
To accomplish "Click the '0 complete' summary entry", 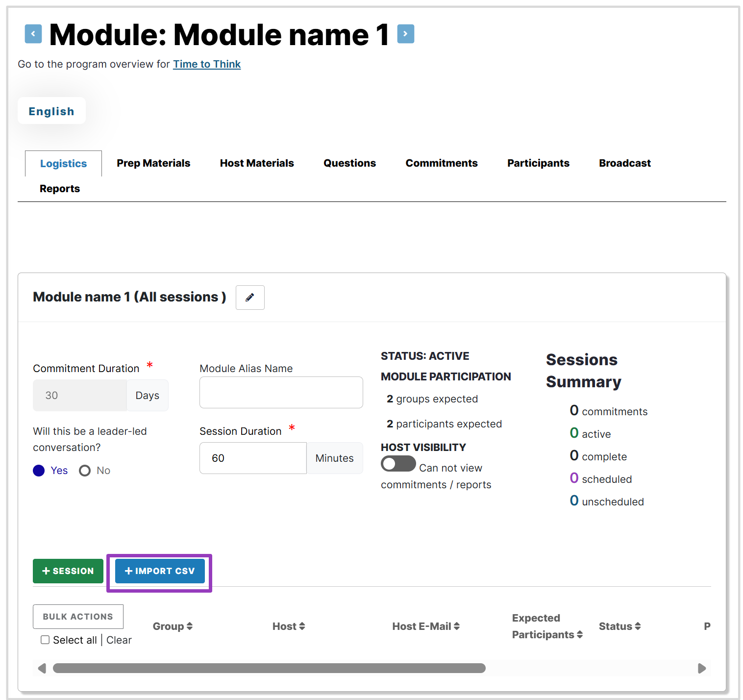I will pos(598,456).
